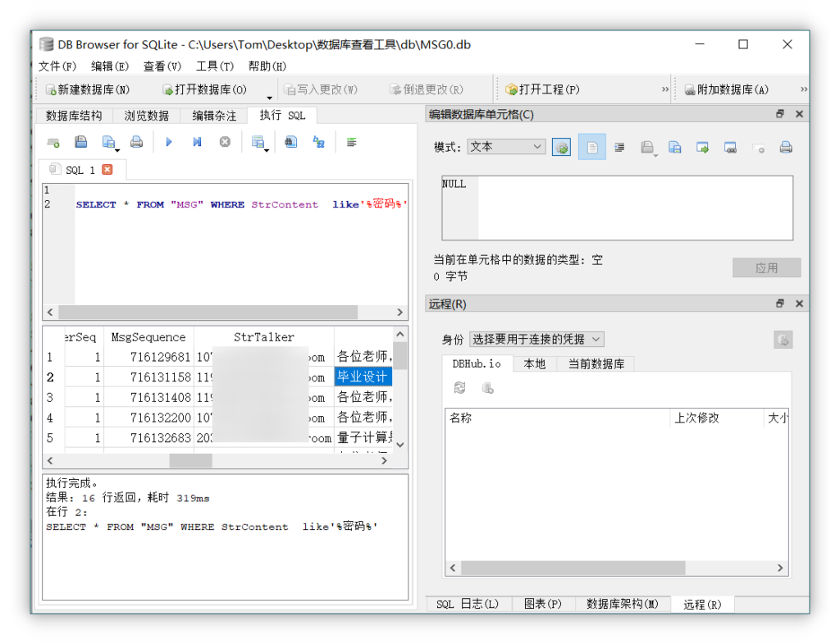The height and width of the screenshot is (644, 840).
Task: Switch to the 浏览数据 tab
Action: pos(146,115)
